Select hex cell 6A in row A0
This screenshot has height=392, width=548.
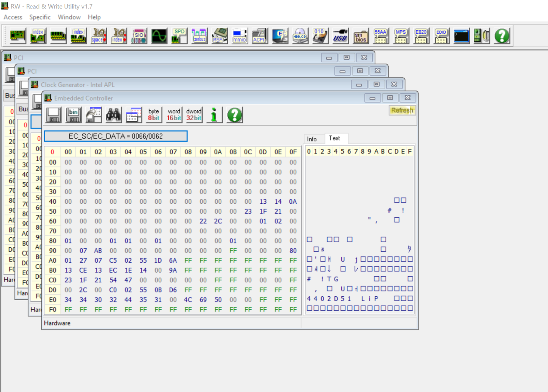click(173, 260)
